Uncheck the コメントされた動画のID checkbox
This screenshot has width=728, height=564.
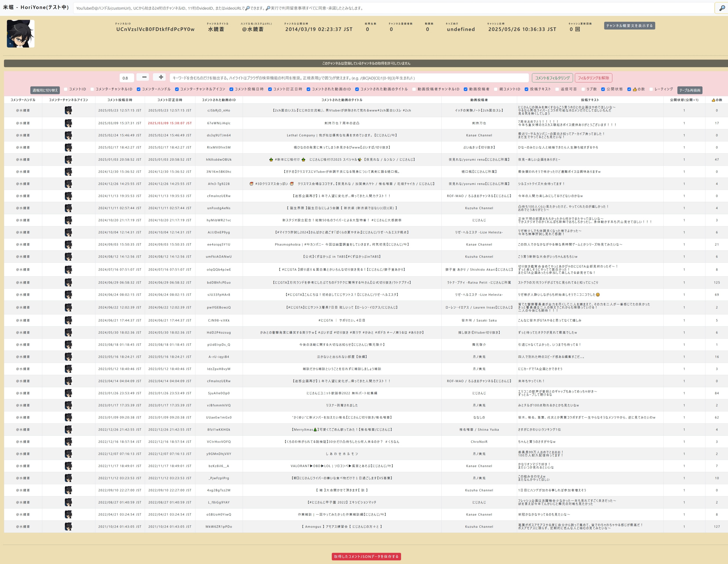click(x=309, y=89)
